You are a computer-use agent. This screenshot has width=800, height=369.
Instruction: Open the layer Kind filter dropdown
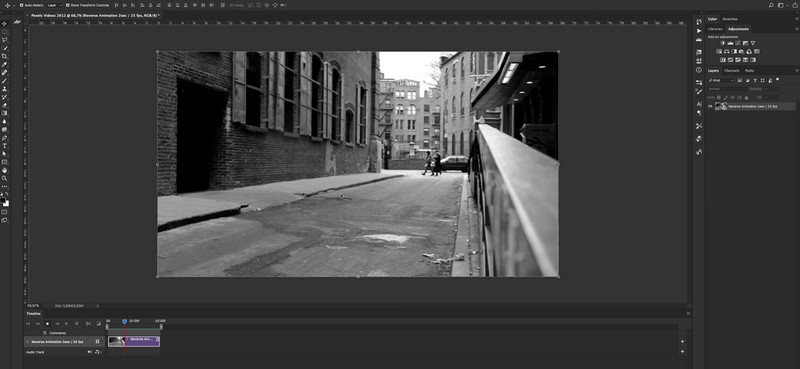[721, 80]
